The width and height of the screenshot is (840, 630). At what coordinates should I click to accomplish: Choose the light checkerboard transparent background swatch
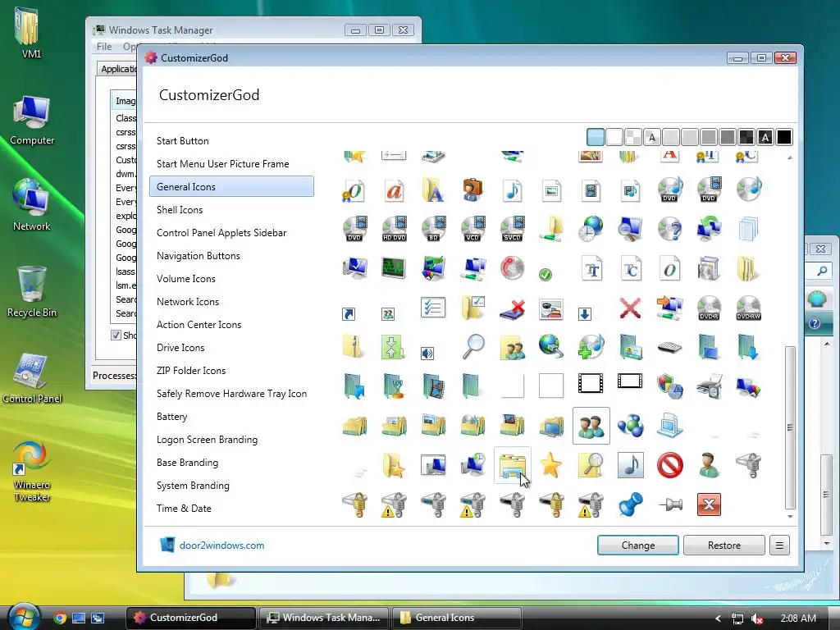pos(633,137)
